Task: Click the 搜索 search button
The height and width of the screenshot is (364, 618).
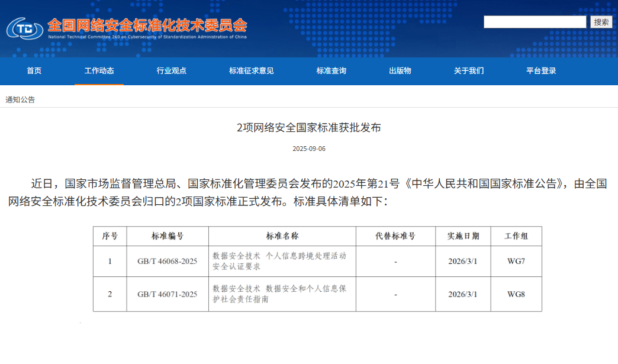Action: coord(600,22)
